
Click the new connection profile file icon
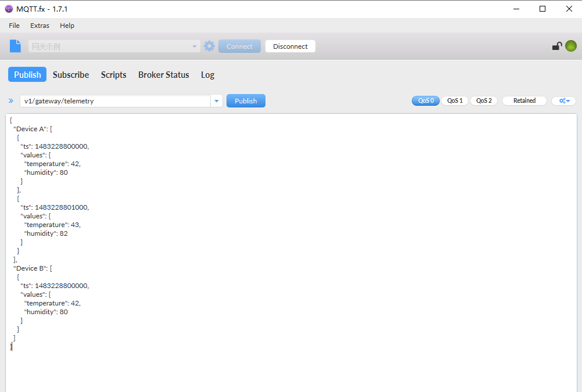(x=15, y=46)
